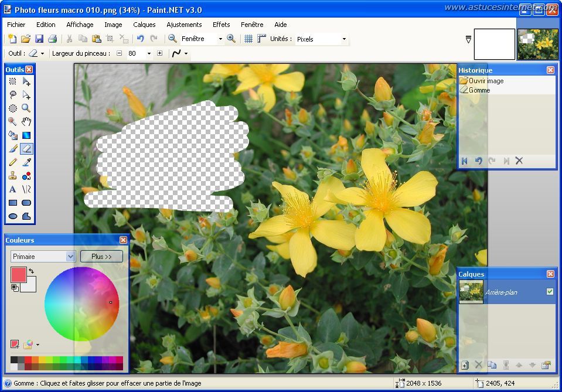Select the Magic Wand tool
This screenshot has height=392, width=562.
pos(12,121)
